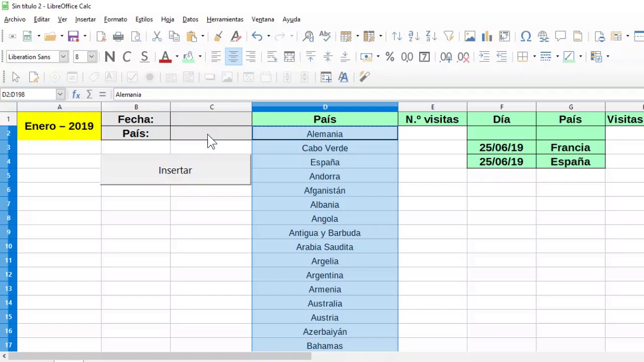Click the Copy icon
This screenshot has height=362, width=644.
pos(174,36)
